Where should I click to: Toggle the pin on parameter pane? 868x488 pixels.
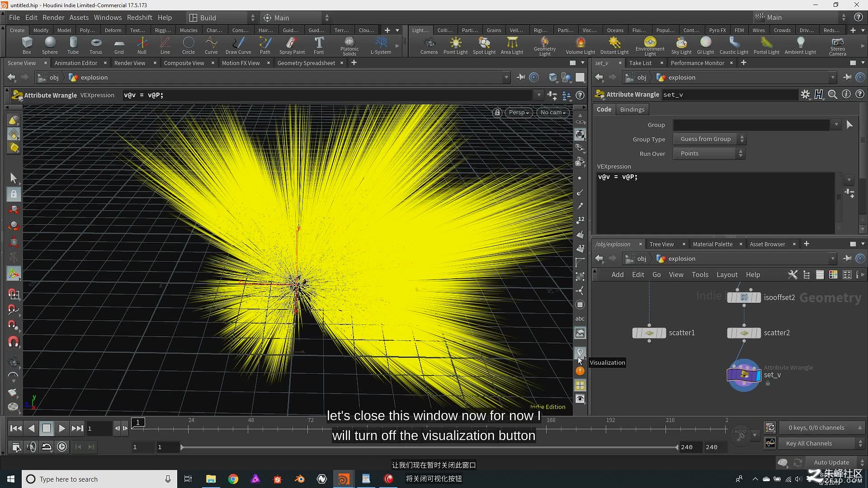847,78
